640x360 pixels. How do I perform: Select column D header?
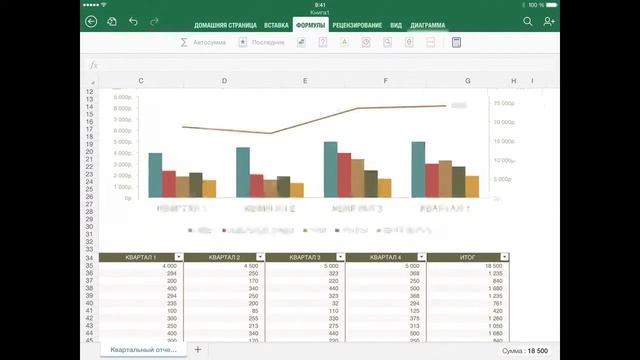(x=224, y=81)
